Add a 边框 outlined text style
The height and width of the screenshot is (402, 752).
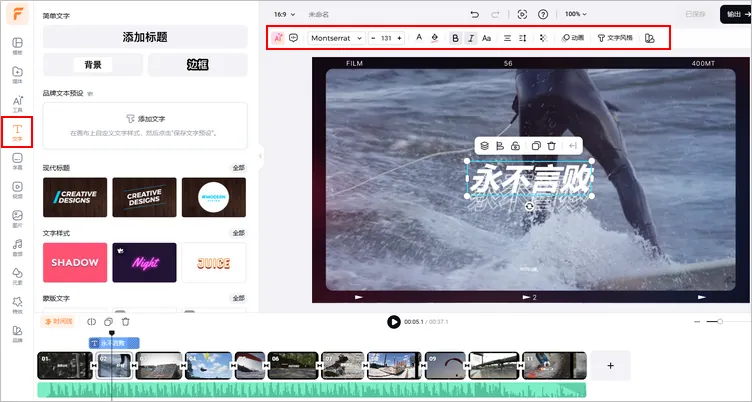click(198, 64)
